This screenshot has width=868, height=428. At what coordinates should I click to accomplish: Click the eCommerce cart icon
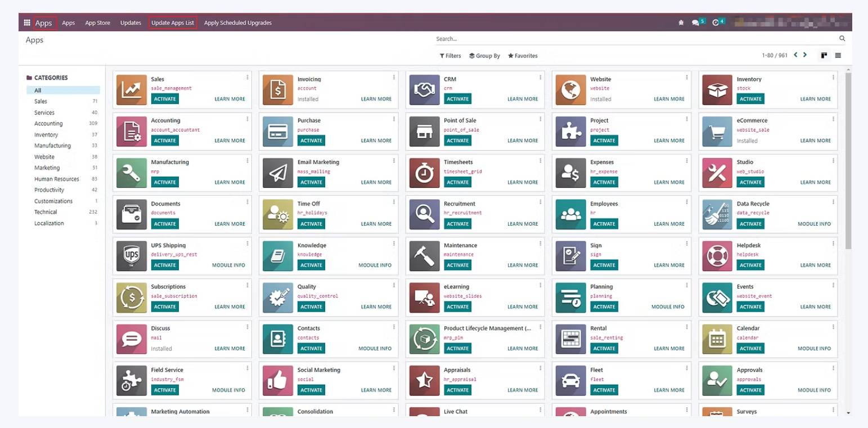click(x=717, y=132)
